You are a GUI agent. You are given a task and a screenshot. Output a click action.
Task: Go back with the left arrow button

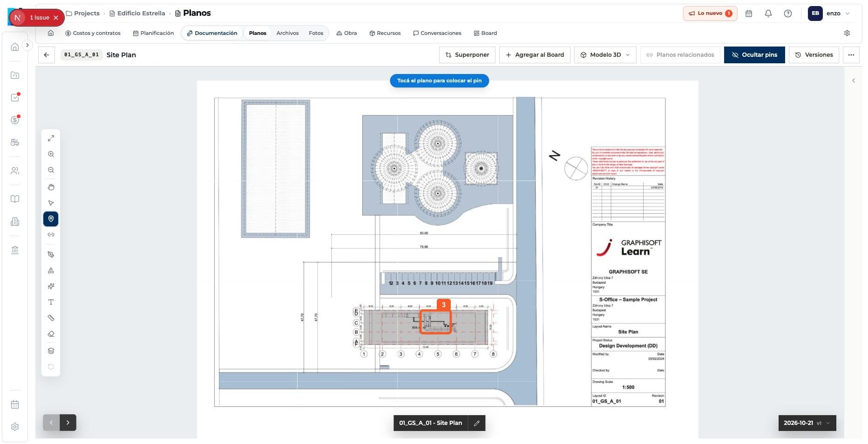tap(47, 55)
